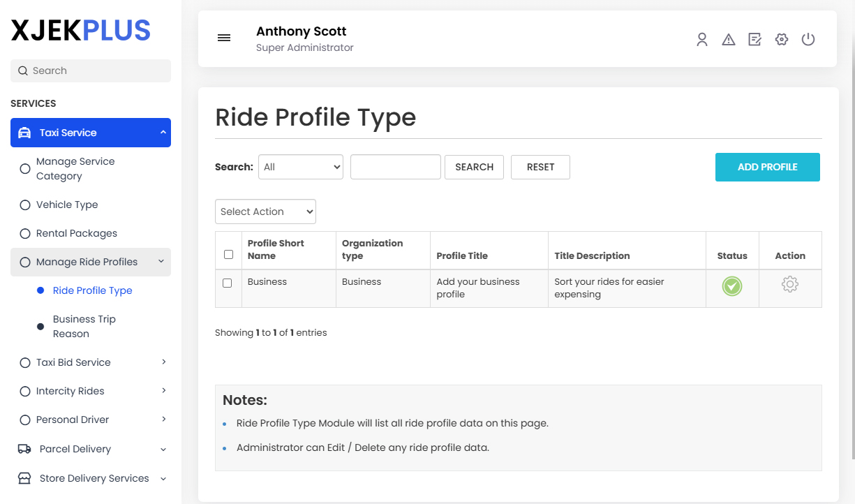Click inside the search text input field
Viewport: 855px width, 504px height.
395,167
